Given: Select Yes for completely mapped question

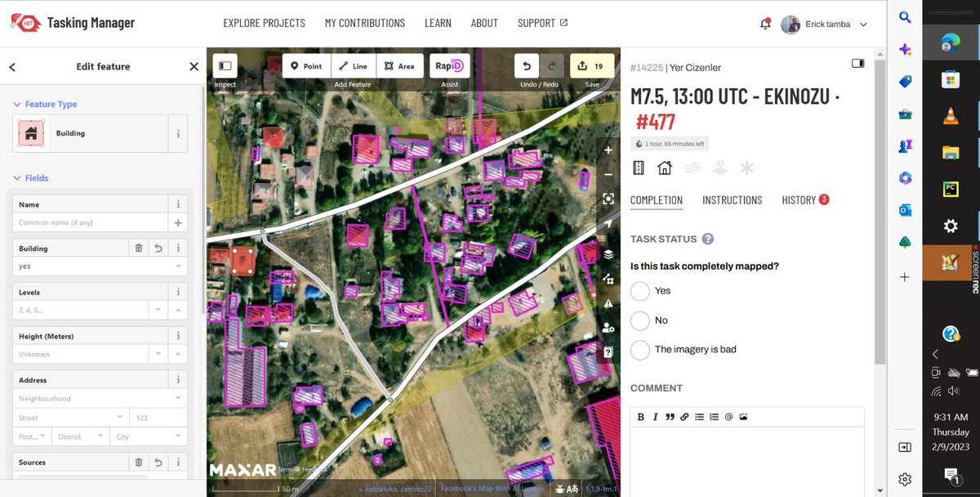Looking at the screenshot, I should 640,291.
